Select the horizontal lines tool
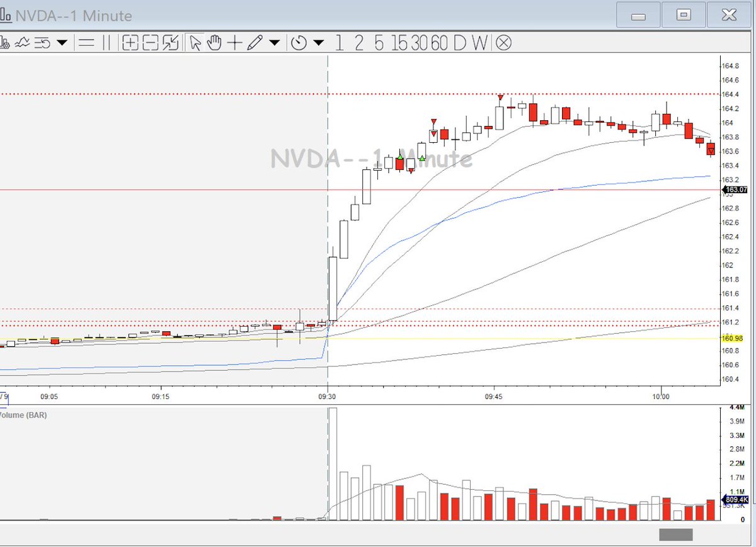The width and height of the screenshot is (756, 547). [86, 43]
